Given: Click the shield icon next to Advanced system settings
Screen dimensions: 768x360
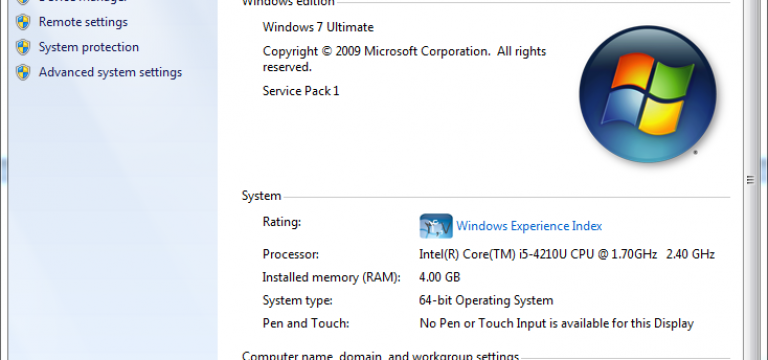Looking at the screenshot, I should [x=23, y=72].
